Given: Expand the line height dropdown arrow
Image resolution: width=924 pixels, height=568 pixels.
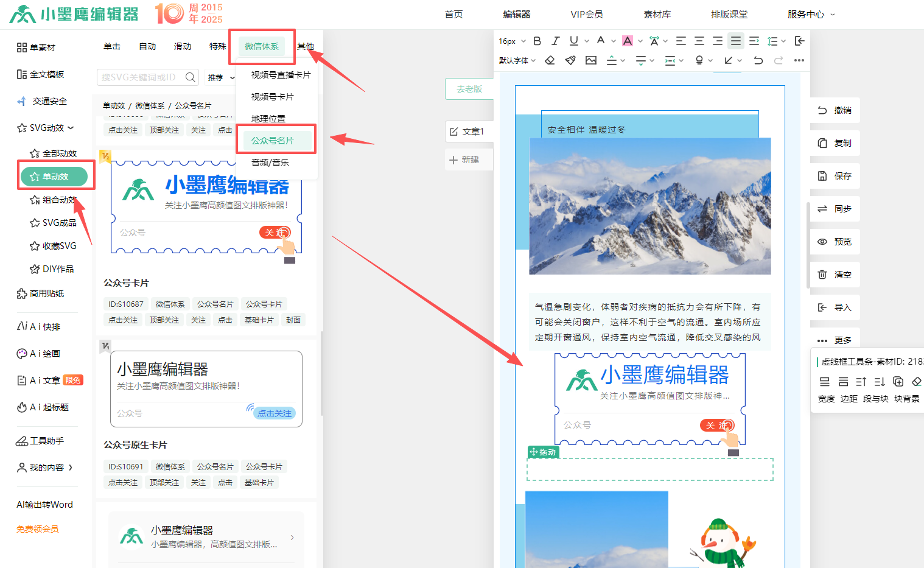Looking at the screenshot, I should click(x=783, y=41).
